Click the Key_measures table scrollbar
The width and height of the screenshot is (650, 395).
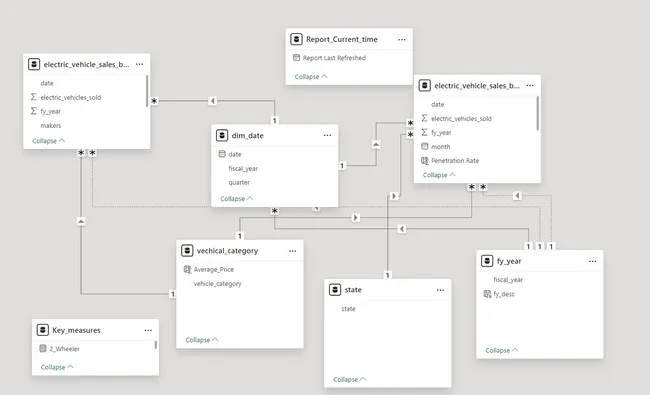pos(156,344)
